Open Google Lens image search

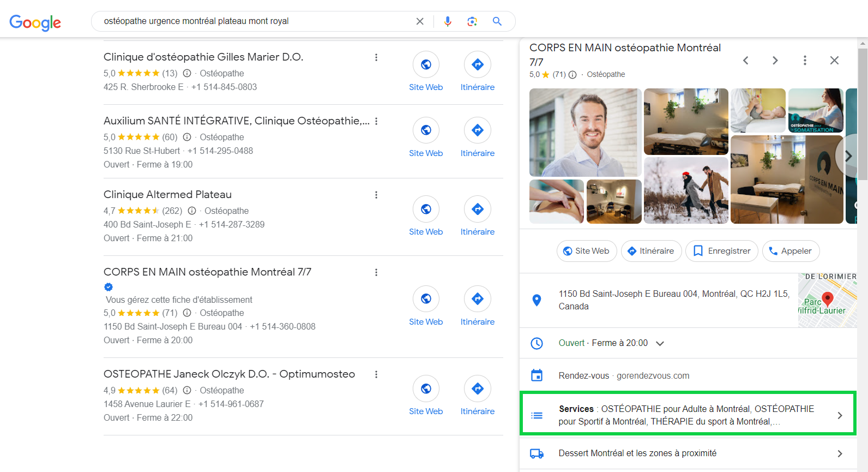click(x=472, y=21)
